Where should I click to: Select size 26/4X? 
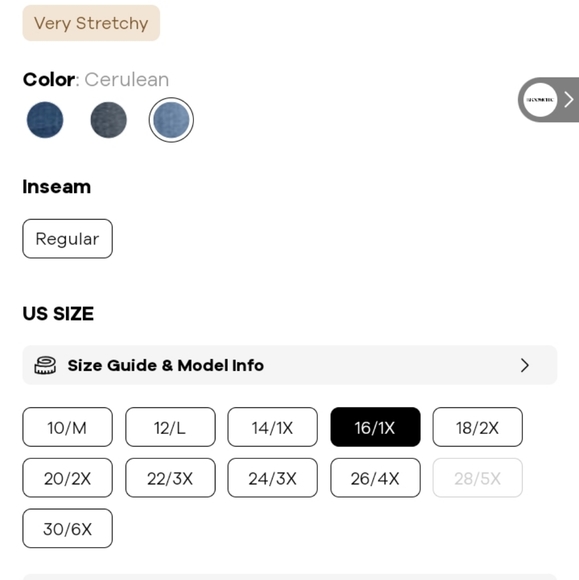[375, 478]
